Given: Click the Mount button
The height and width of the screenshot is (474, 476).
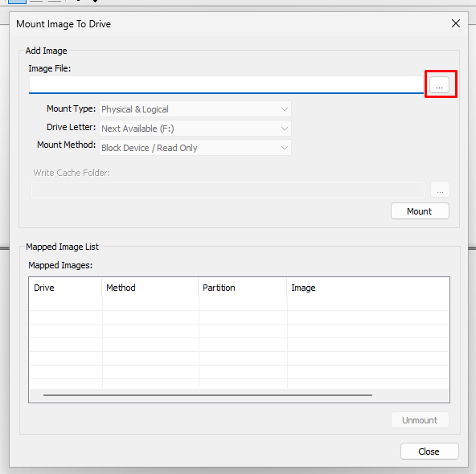Looking at the screenshot, I should (420, 211).
